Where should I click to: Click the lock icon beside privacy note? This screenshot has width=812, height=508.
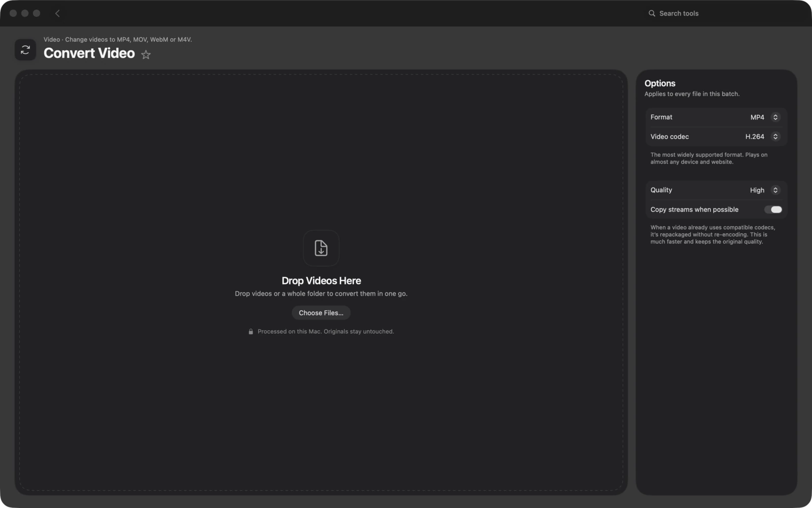[251, 332]
